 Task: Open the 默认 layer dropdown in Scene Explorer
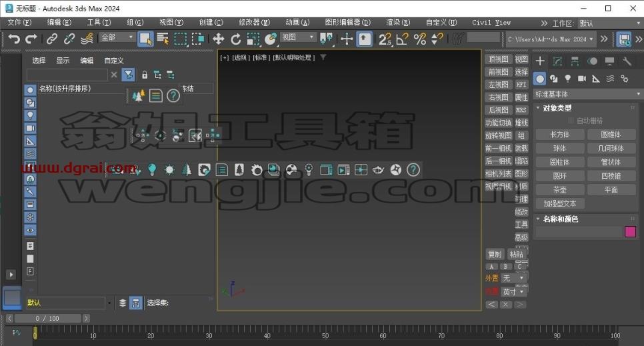coord(69,303)
